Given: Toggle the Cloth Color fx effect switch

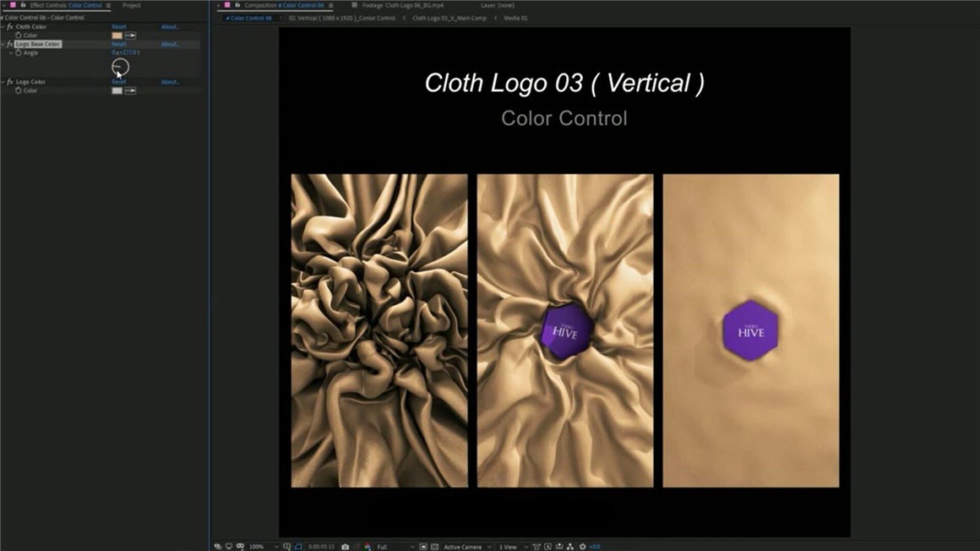Looking at the screenshot, I should coord(10,27).
